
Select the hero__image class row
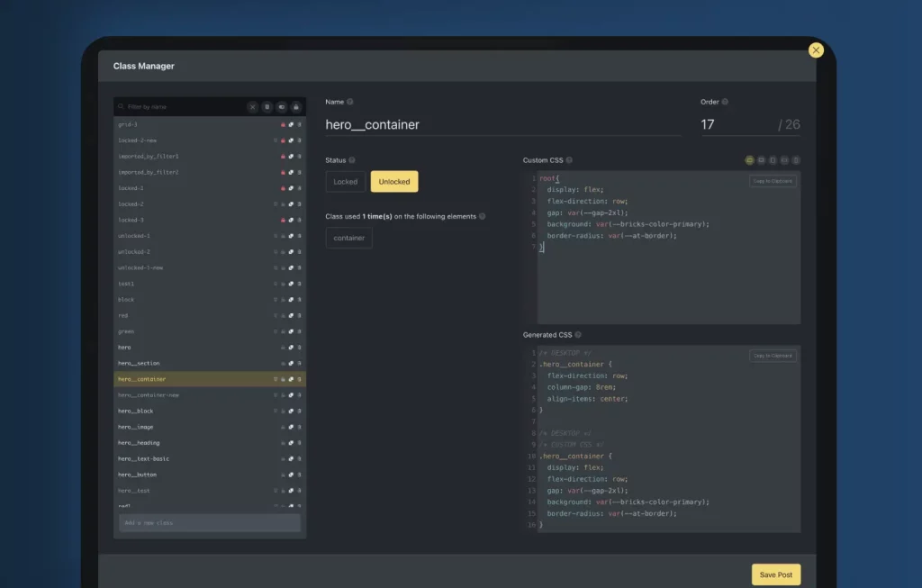[x=209, y=427]
